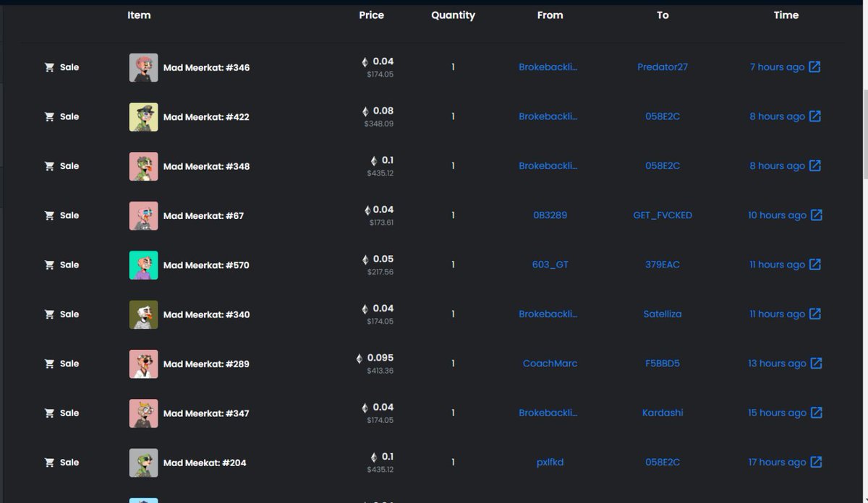Click the cart Sale icon for #340
Viewport: 868px width, 503px height.
click(49, 314)
